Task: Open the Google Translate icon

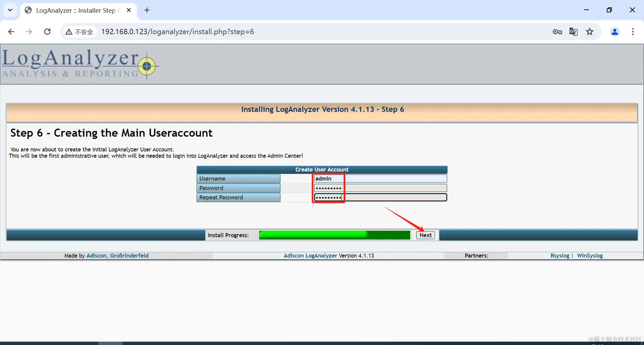Action: [x=574, y=32]
